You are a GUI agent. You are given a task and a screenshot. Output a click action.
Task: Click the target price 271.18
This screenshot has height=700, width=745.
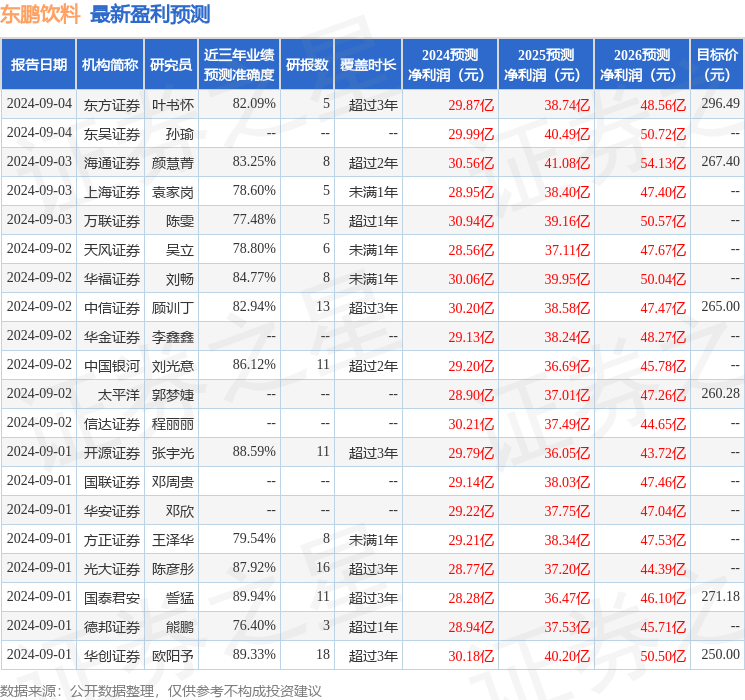click(720, 596)
